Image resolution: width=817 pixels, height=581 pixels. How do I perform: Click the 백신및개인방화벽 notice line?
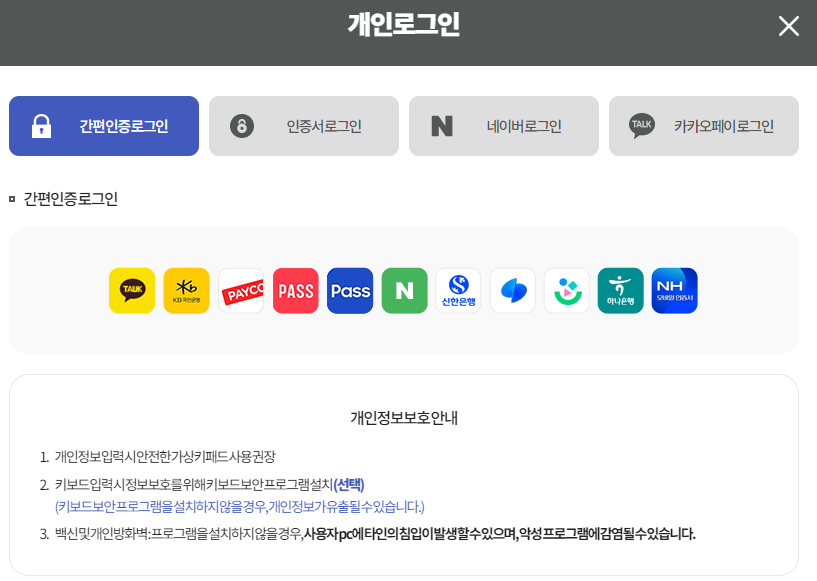[x=375, y=534]
